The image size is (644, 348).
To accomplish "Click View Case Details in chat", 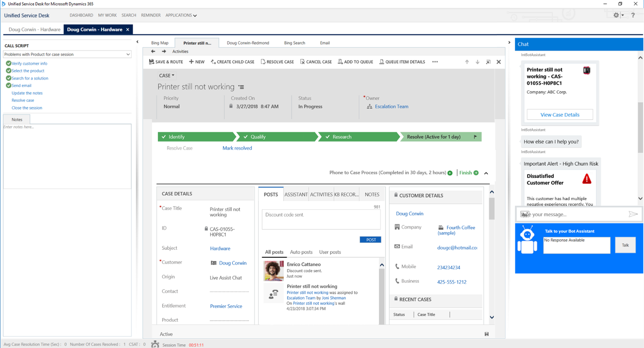I will pos(560,115).
